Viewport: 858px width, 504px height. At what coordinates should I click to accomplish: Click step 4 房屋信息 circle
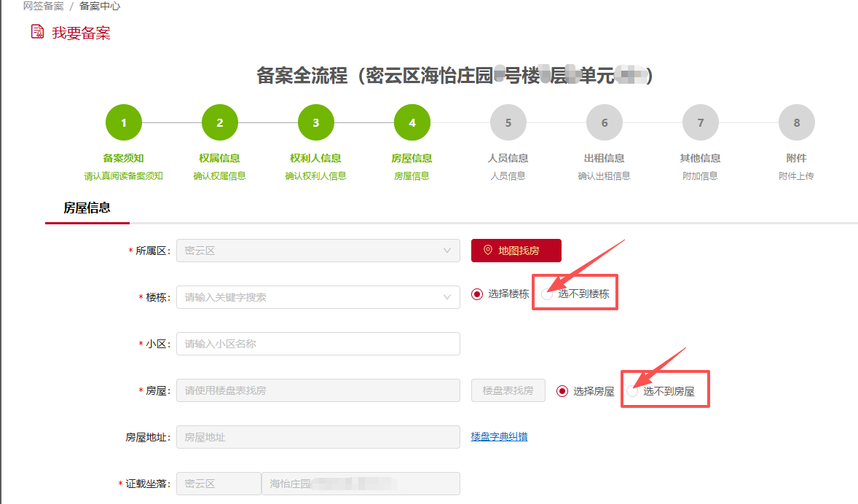click(x=412, y=122)
